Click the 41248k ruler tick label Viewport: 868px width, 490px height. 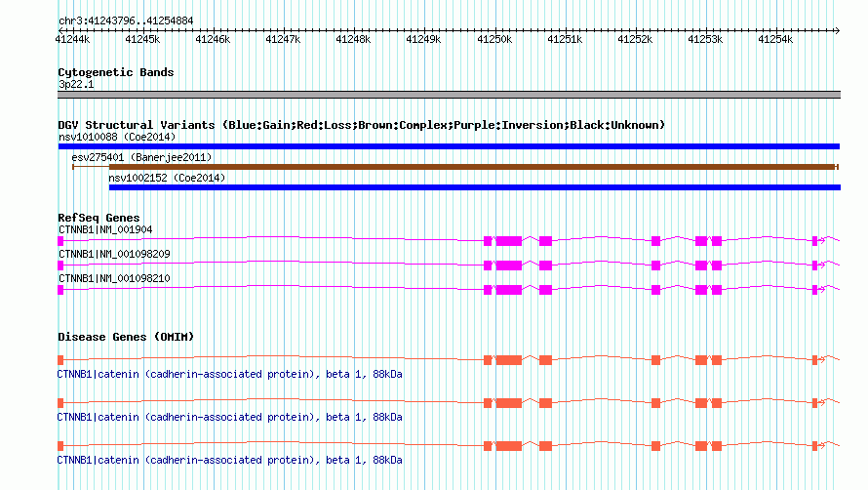(353, 39)
